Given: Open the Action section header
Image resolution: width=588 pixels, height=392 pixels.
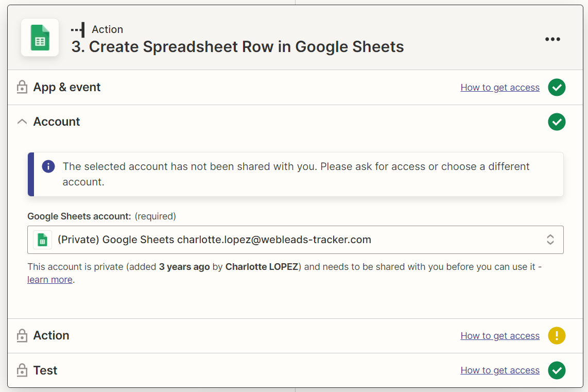Looking at the screenshot, I should 295,336.
